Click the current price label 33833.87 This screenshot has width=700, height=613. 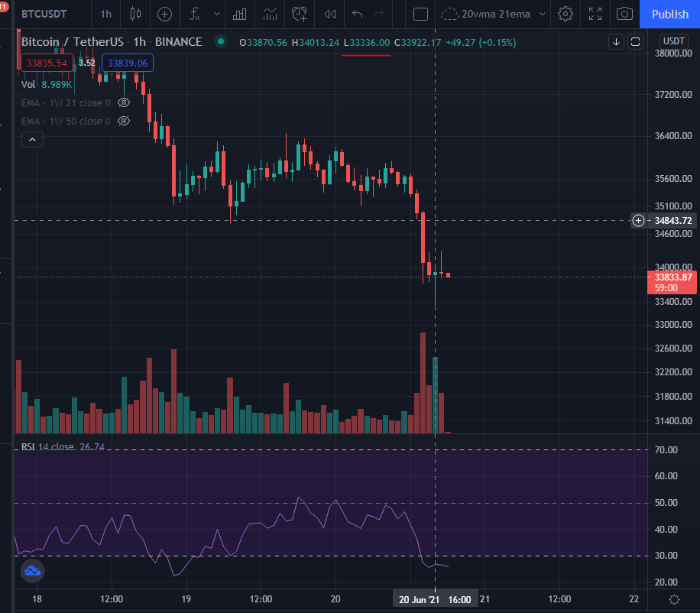[x=672, y=277]
